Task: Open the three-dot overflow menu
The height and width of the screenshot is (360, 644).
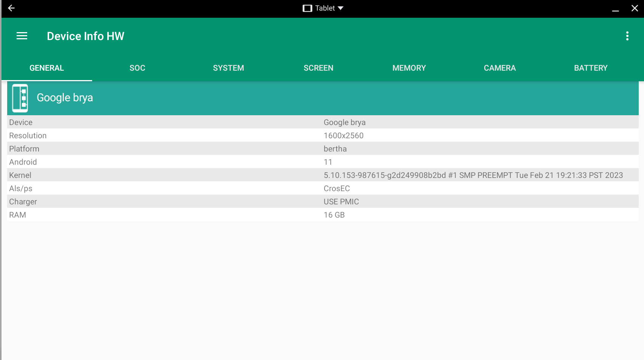Action: pyautogui.click(x=627, y=36)
